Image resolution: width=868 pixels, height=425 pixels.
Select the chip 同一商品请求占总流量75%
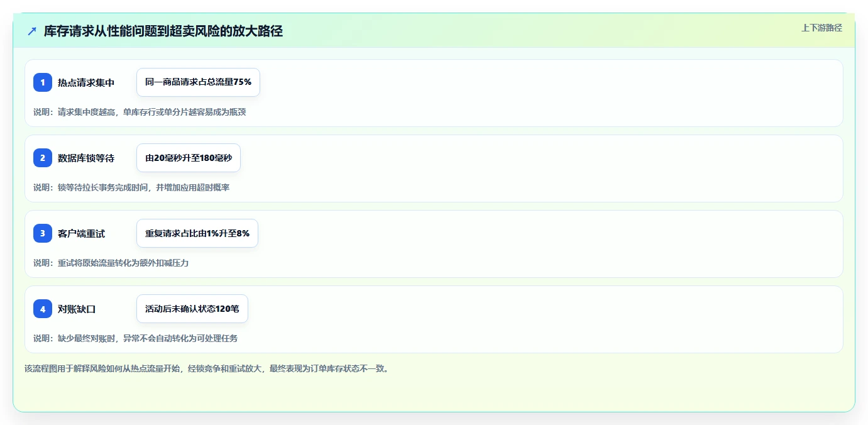198,82
